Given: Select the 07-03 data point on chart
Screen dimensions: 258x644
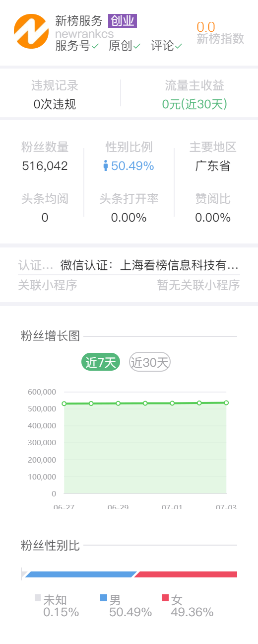Looking at the screenshot, I should pos(226,402).
